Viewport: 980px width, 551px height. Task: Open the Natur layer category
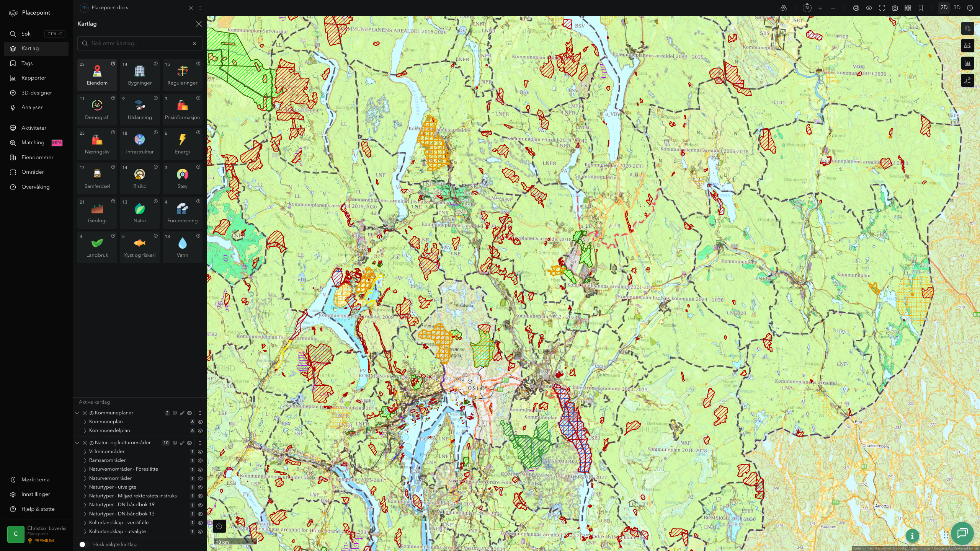140,212
